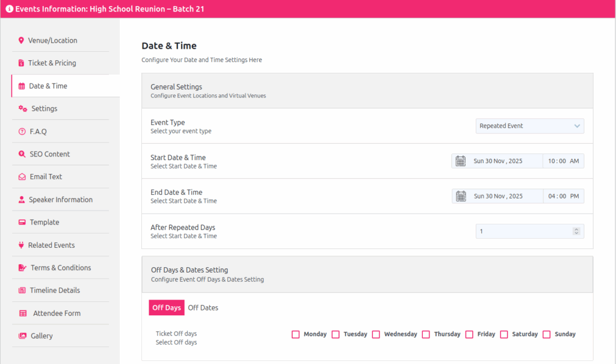This screenshot has width=616, height=364.
Task: Open the Settings sidebar section
Action: 61,108
